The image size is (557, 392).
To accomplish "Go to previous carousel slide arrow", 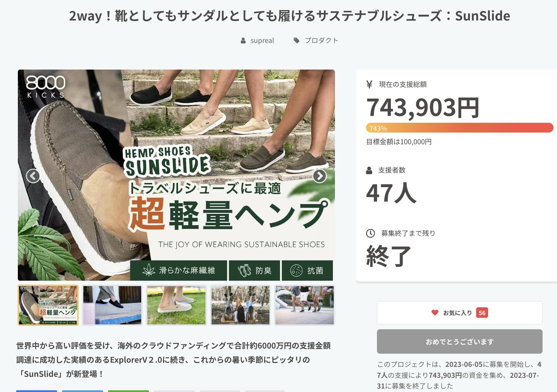I will (33, 176).
